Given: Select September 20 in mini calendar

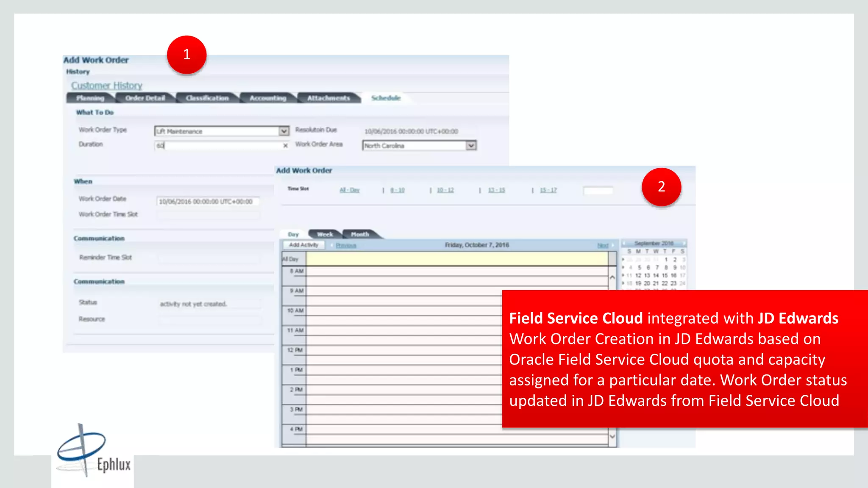Looking at the screenshot, I should coord(647,283).
